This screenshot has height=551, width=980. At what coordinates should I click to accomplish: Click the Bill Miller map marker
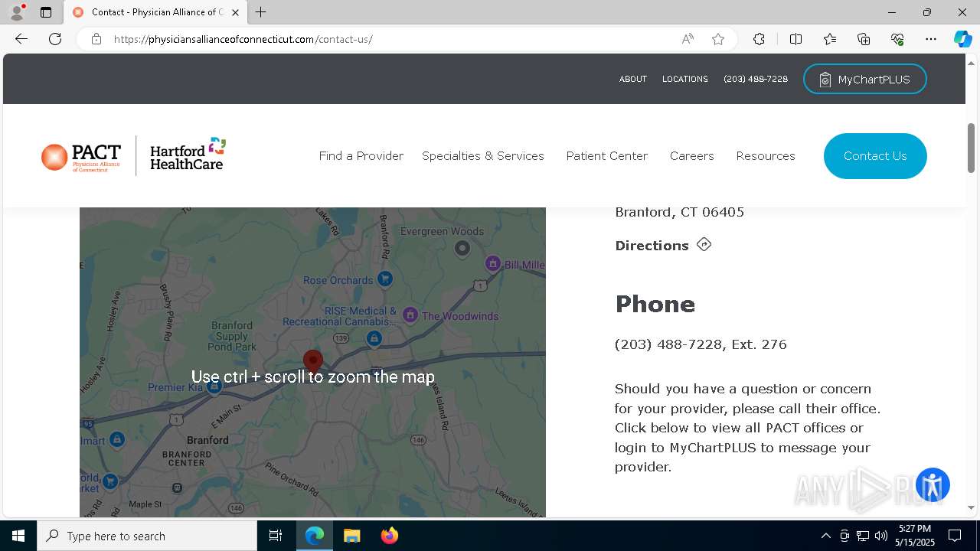(493, 264)
